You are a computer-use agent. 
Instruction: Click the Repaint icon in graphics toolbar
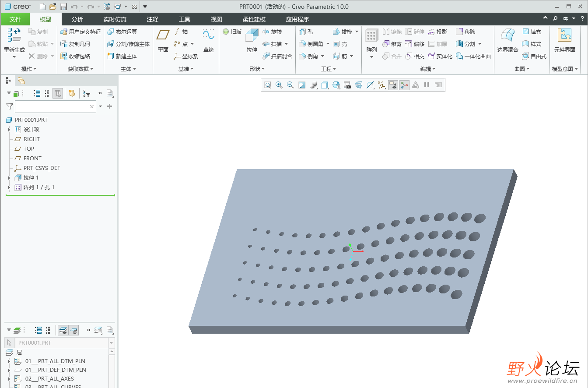click(301, 85)
